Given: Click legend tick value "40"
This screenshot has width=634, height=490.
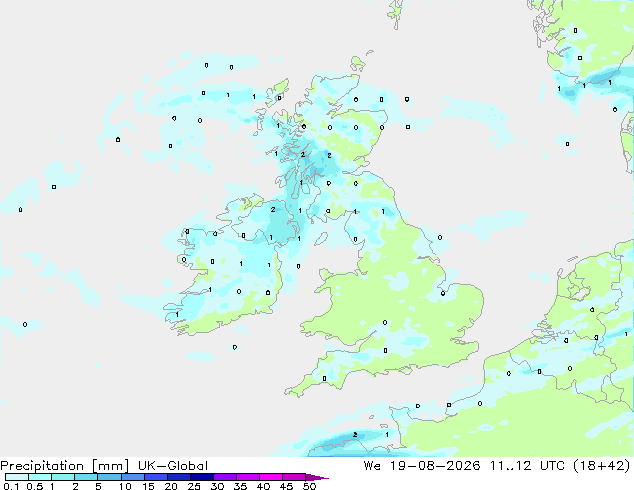Looking at the screenshot, I should point(263,486).
